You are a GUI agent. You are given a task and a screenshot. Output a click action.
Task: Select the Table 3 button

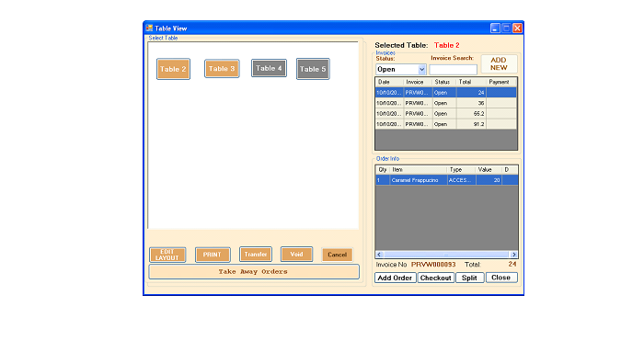pyautogui.click(x=222, y=69)
